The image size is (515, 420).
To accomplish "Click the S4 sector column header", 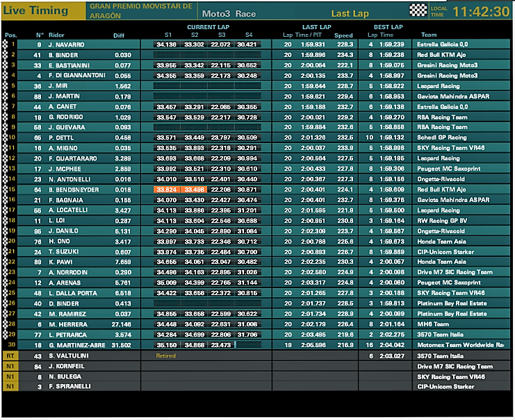I will (x=249, y=35).
